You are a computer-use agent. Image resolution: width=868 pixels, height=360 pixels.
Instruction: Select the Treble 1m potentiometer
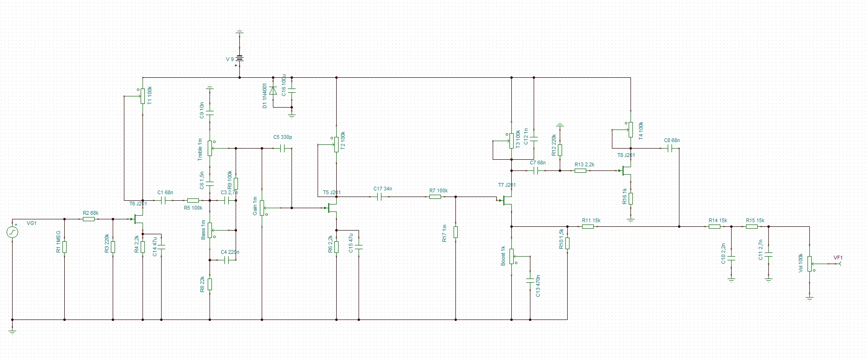pyautogui.click(x=210, y=148)
